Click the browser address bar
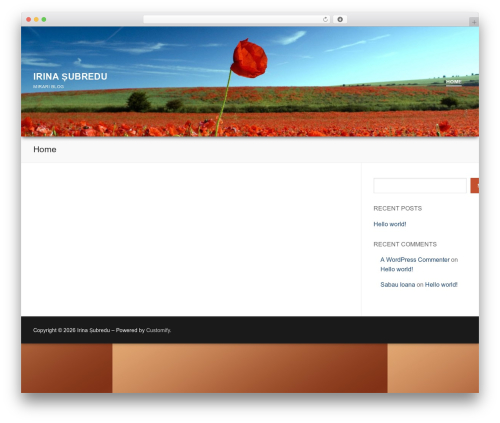The height and width of the screenshot is (423, 500). pyautogui.click(x=237, y=20)
